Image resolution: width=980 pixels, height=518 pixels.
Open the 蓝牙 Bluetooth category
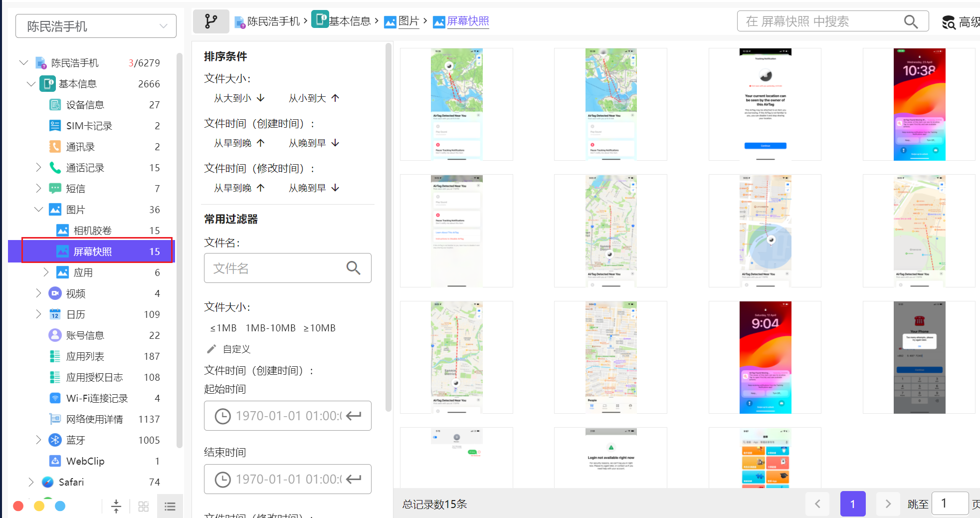tap(76, 440)
